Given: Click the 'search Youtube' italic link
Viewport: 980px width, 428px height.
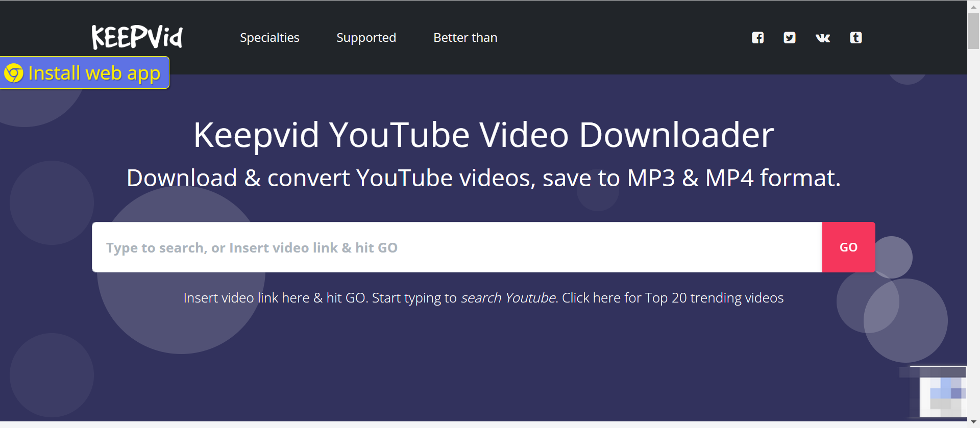Looking at the screenshot, I should 508,297.
